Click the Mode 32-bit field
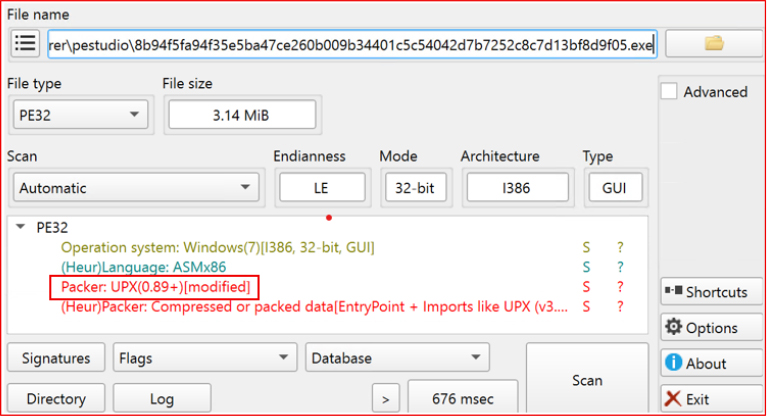 [x=416, y=187]
